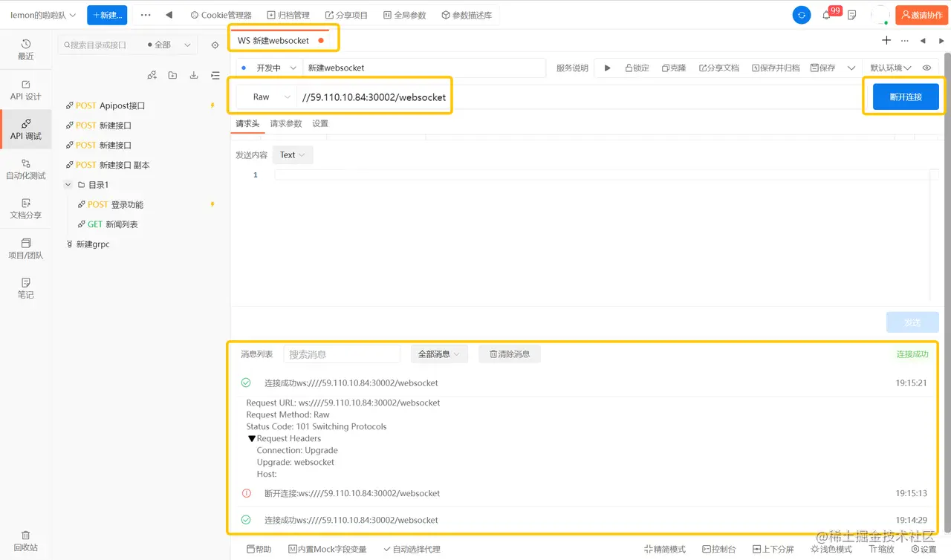Screen dimensions: 951x560
Task: Click the user avatar in top bar
Action: coord(880,15)
